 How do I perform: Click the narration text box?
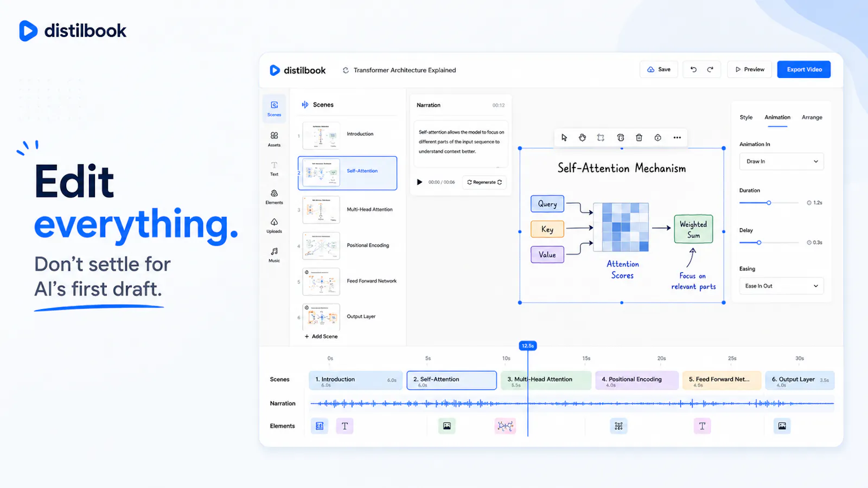pos(461,143)
